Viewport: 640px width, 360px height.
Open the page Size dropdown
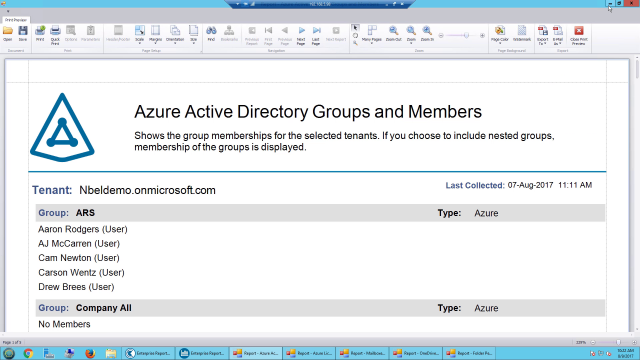[193, 35]
